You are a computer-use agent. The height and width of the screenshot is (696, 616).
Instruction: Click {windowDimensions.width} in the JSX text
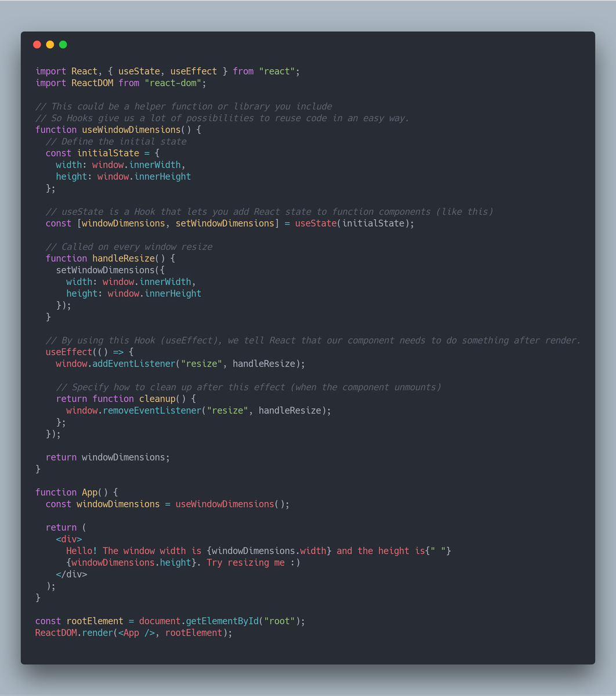269,550
